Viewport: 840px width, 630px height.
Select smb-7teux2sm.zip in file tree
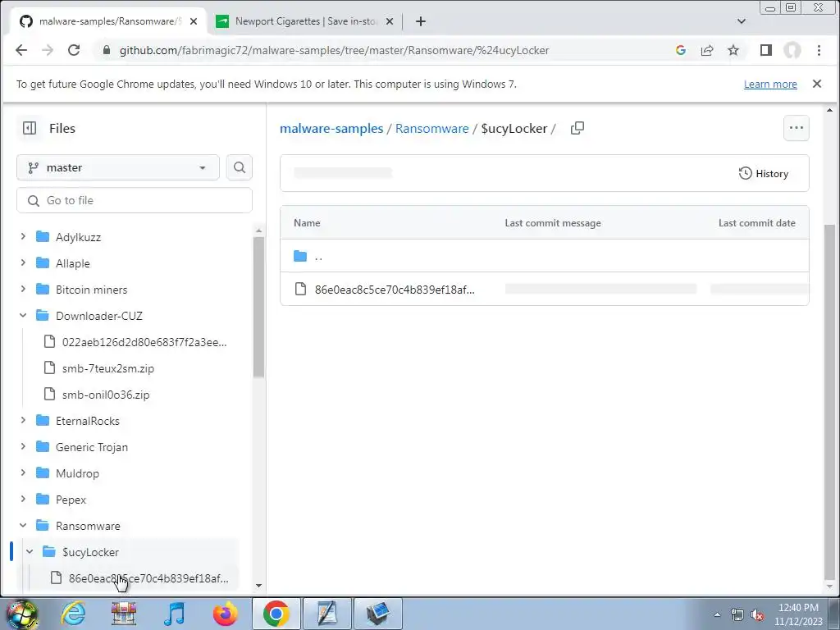pos(107,368)
